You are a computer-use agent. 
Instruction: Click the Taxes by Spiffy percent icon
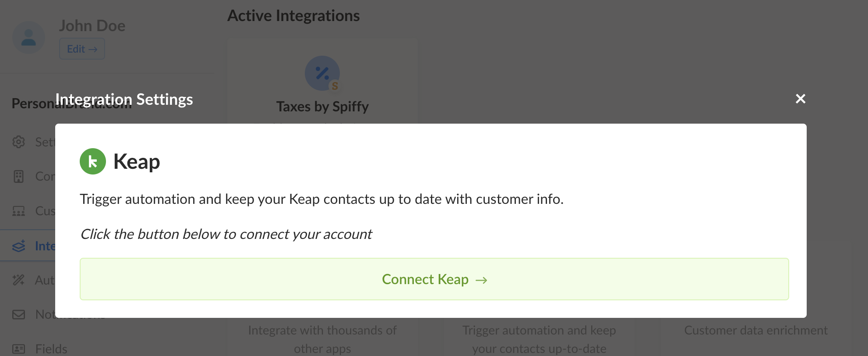coord(322,73)
